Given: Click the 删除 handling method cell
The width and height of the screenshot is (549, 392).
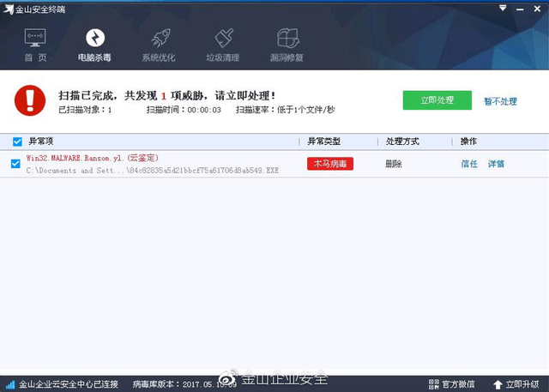Looking at the screenshot, I should pos(394,164).
